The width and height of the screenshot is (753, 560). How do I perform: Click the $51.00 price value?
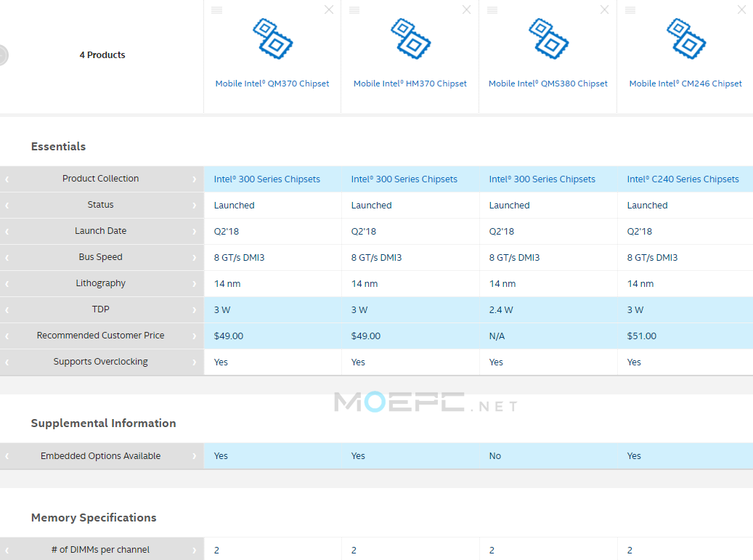tap(642, 336)
